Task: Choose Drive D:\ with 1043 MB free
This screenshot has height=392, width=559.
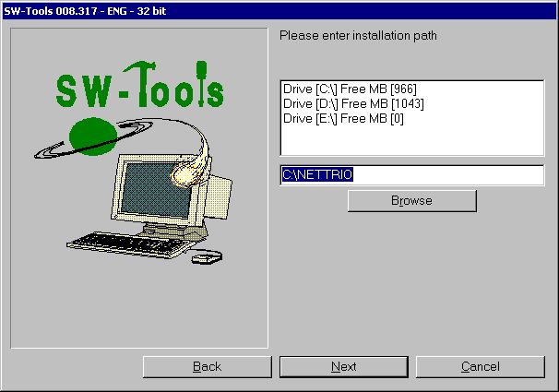Action: coord(355,104)
